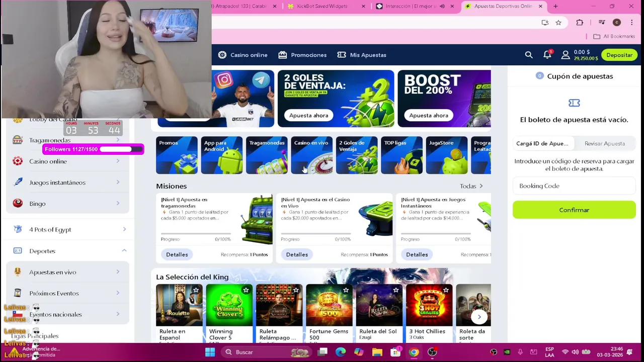The height and width of the screenshot is (362, 644).
Task: Open the site search magnifier icon
Action: (529, 55)
